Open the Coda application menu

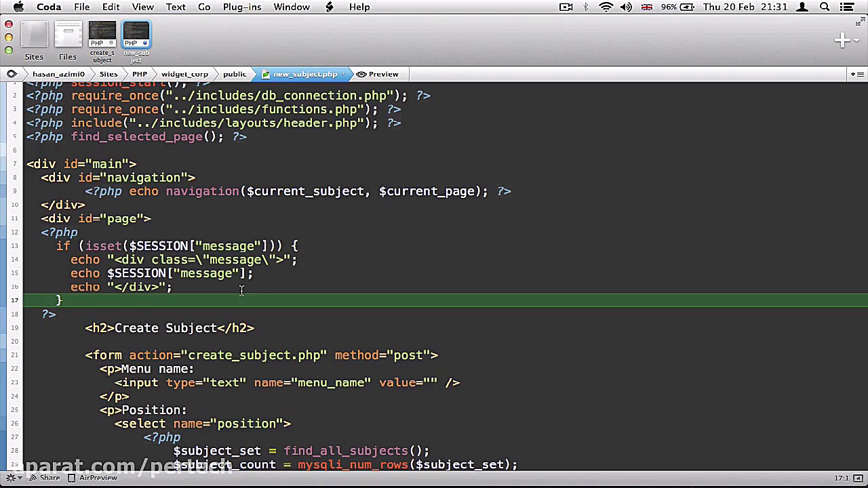click(49, 7)
